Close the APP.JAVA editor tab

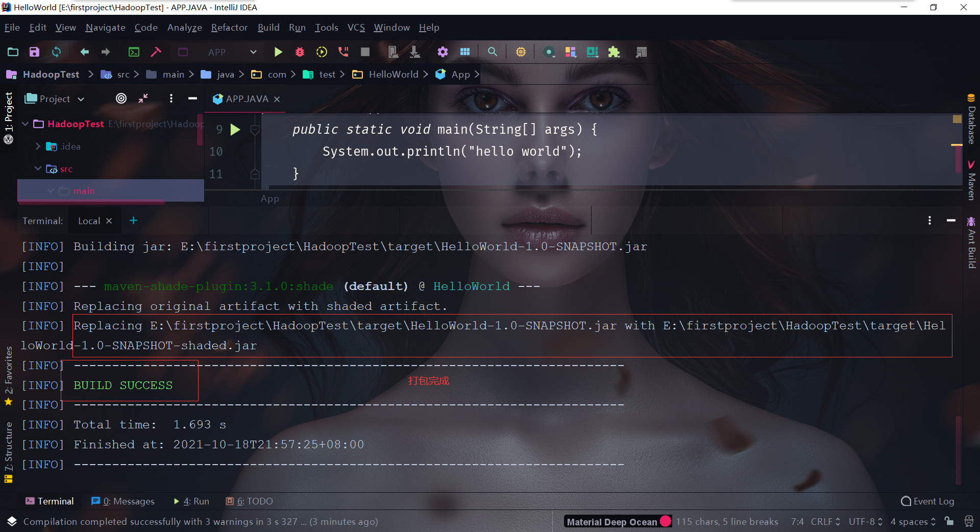pyautogui.click(x=277, y=99)
